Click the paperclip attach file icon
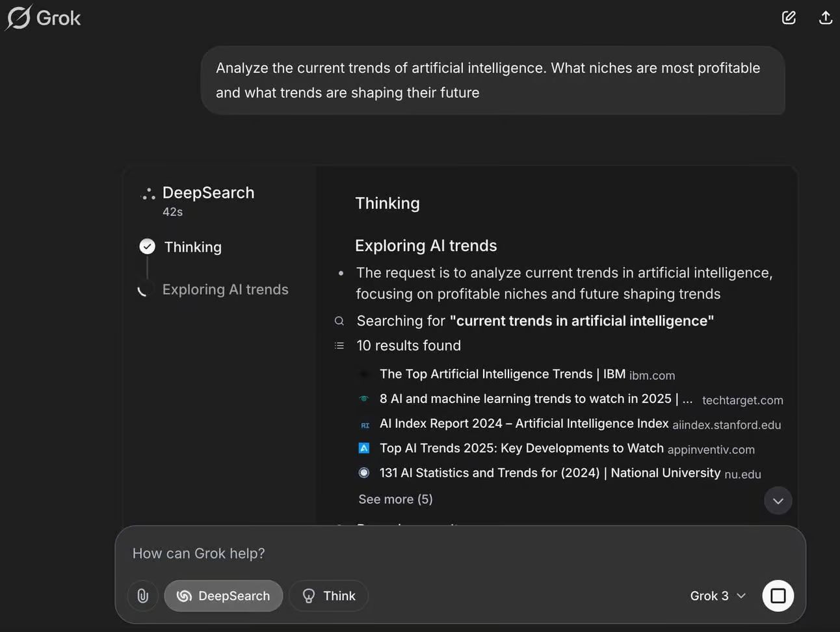Image resolution: width=840 pixels, height=632 pixels. 143,596
